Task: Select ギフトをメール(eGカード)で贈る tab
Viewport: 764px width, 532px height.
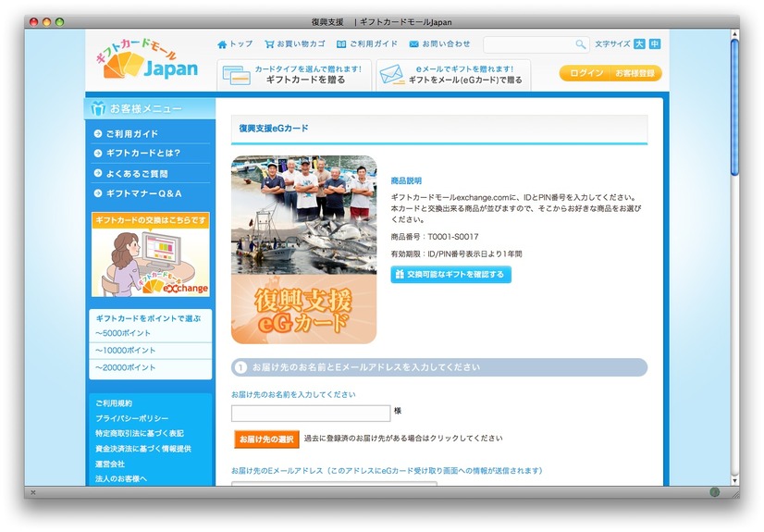Action: pyautogui.click(x=453, y=75)
